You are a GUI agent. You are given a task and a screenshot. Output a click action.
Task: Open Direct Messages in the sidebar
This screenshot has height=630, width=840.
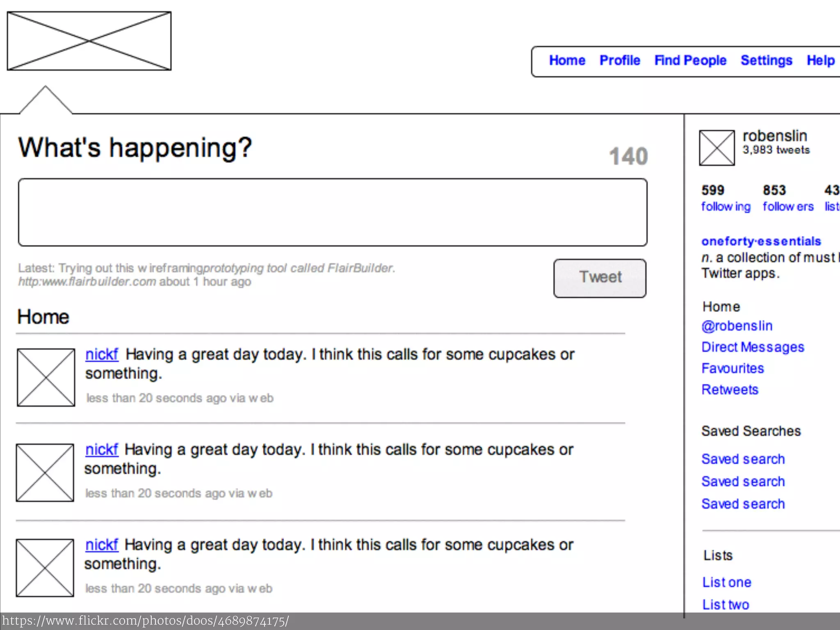tap(752, 347)
